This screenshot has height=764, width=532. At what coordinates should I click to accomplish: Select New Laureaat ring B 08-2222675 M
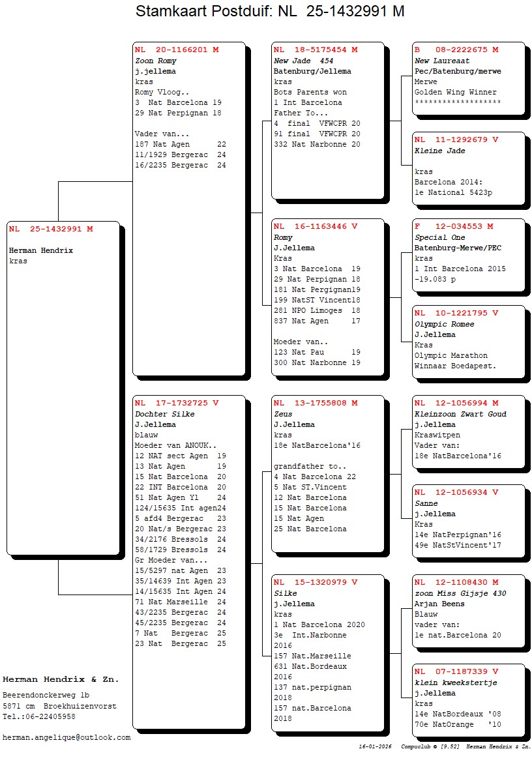point(456,50)
